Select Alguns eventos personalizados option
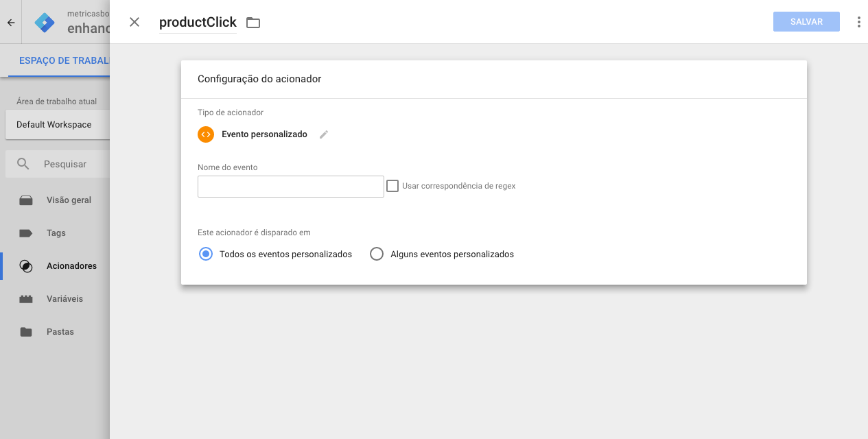Image resolution: width=868 pixels, height=439 pixels. tap(377, 254)
